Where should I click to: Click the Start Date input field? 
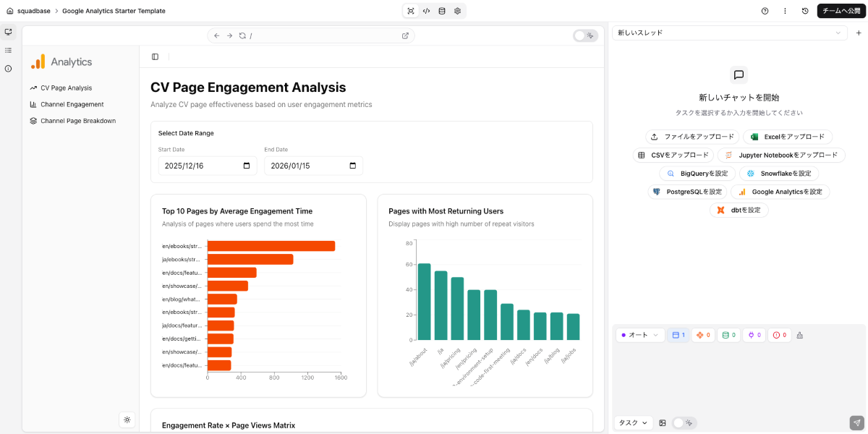207,166
